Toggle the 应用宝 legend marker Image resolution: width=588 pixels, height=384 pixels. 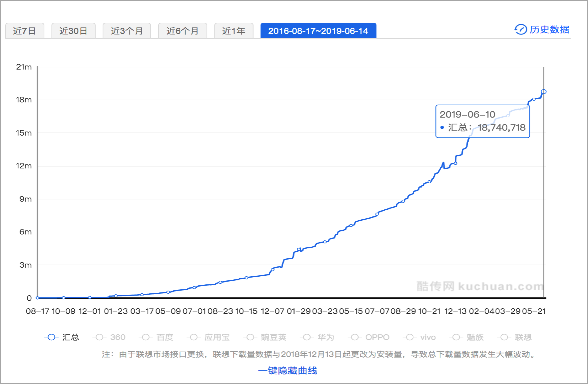click(x=194, y=337)
